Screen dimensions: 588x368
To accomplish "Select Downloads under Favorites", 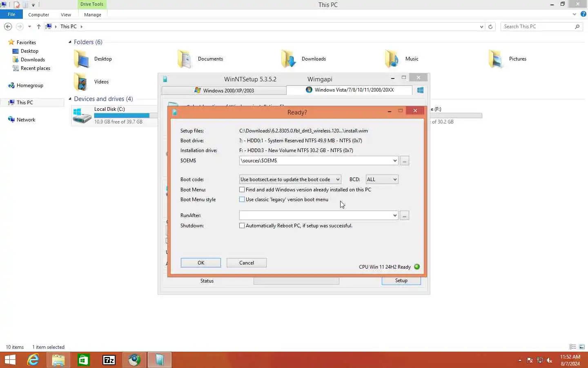I will 33,60.
